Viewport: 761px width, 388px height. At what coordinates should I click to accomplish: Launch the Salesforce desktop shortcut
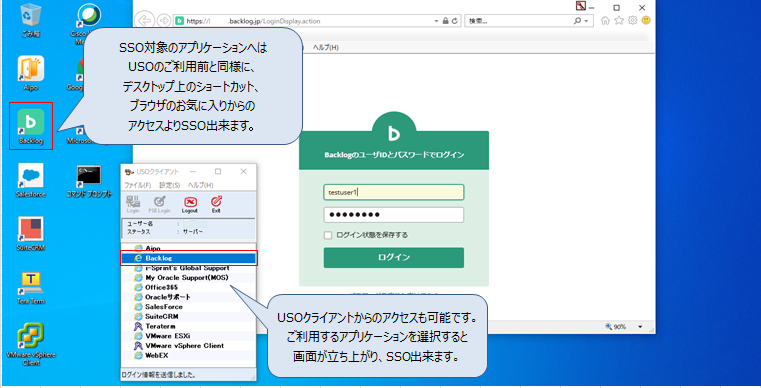[x=31, y=180]
